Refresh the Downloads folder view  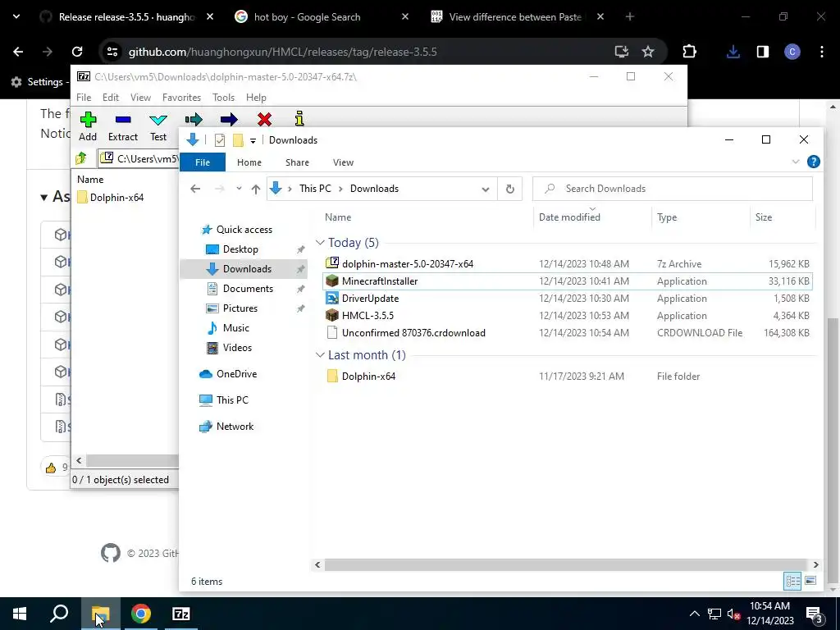tap(510, 189)
